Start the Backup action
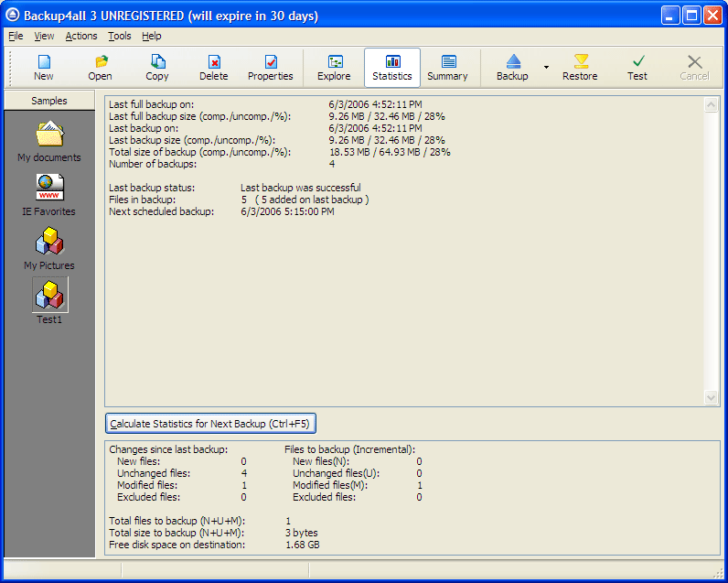The image size is (728, 583). 512,68
